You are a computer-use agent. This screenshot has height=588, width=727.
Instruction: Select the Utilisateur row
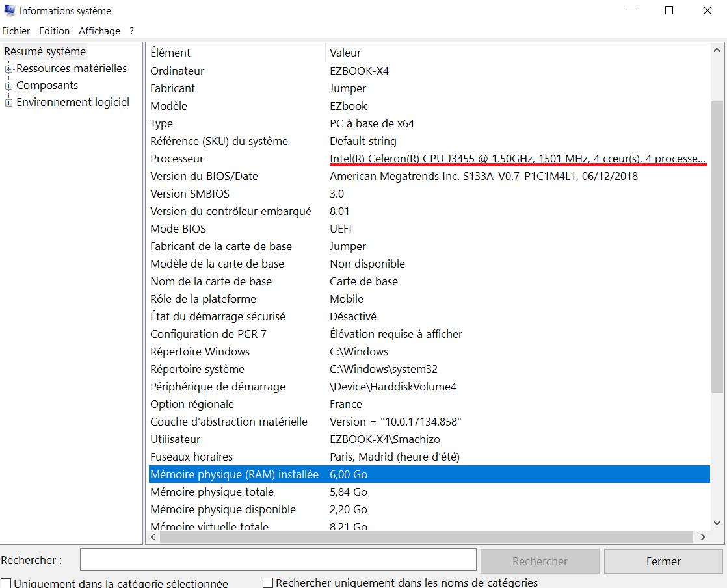point(429,440)
